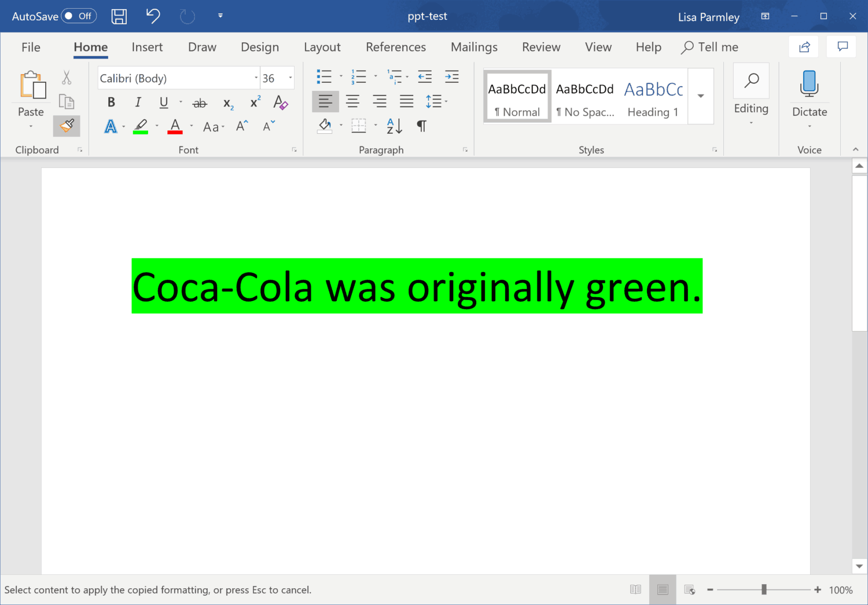Click the Copy icon
The height and width of the screenshot is (605, 868).
[x=67, y=102]
